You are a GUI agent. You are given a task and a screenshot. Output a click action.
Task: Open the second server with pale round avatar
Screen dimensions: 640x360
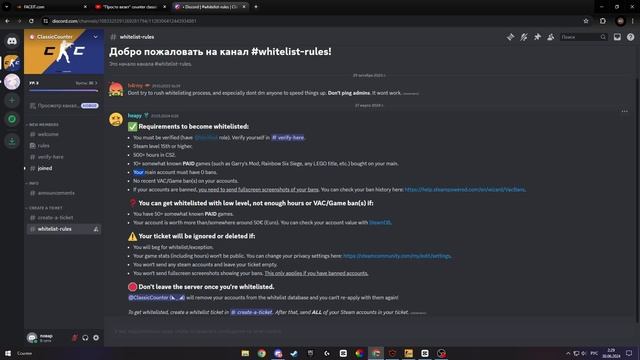coord(12,82)
